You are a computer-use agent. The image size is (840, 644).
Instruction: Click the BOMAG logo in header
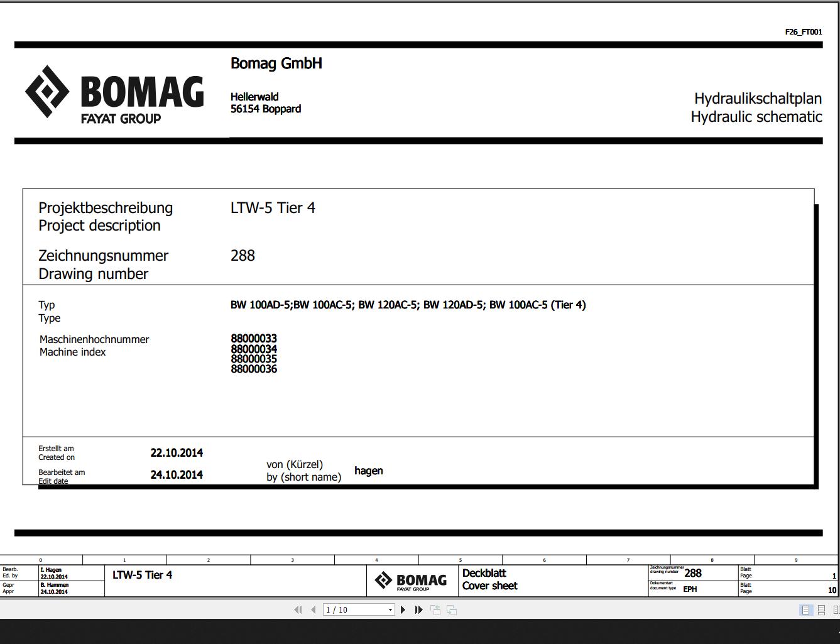click(114, 94)
